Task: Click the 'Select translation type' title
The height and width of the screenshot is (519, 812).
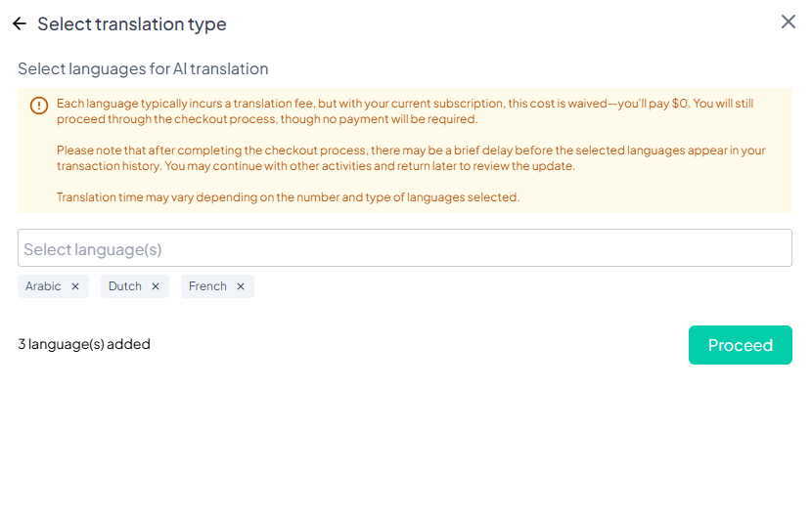Action: [132, 23]
